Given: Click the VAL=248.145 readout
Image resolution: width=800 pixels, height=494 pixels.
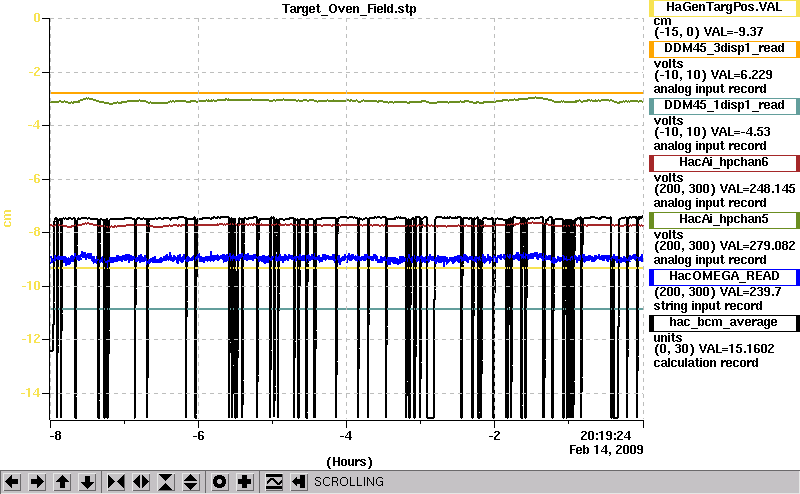Looking at the screenshot, I should click(x=757, y=189).
